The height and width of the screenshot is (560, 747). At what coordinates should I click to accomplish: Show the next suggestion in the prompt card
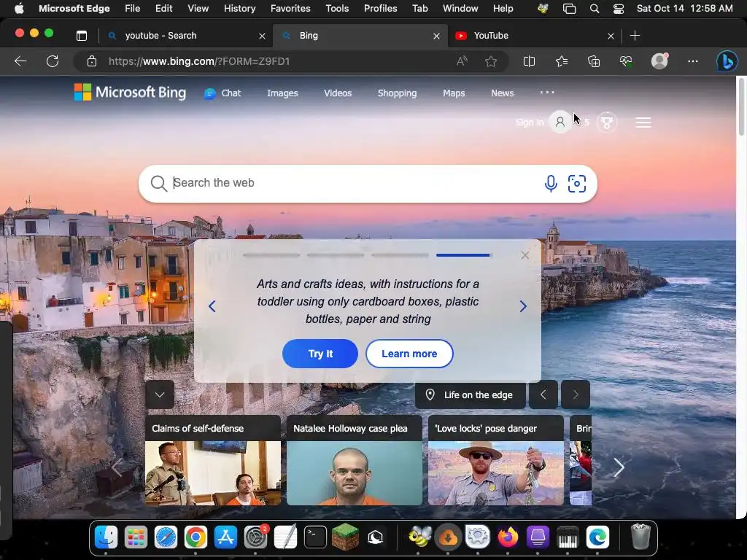[x=523, y=306]
